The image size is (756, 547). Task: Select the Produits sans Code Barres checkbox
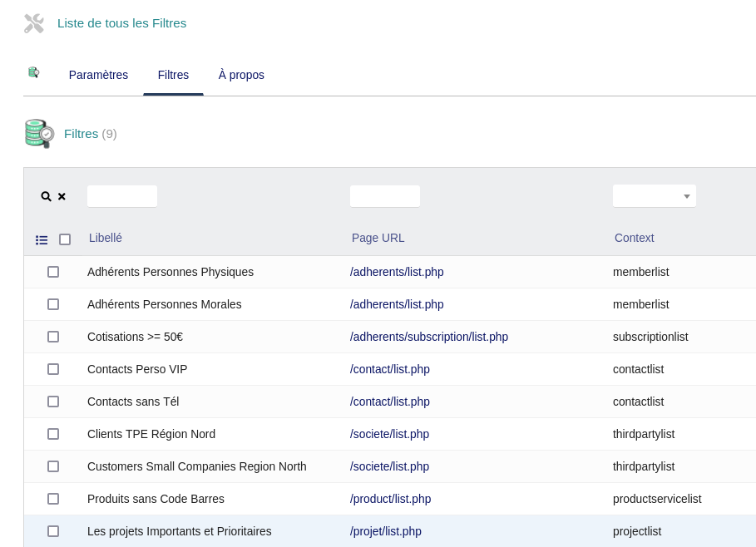click(x=53, y=499)
